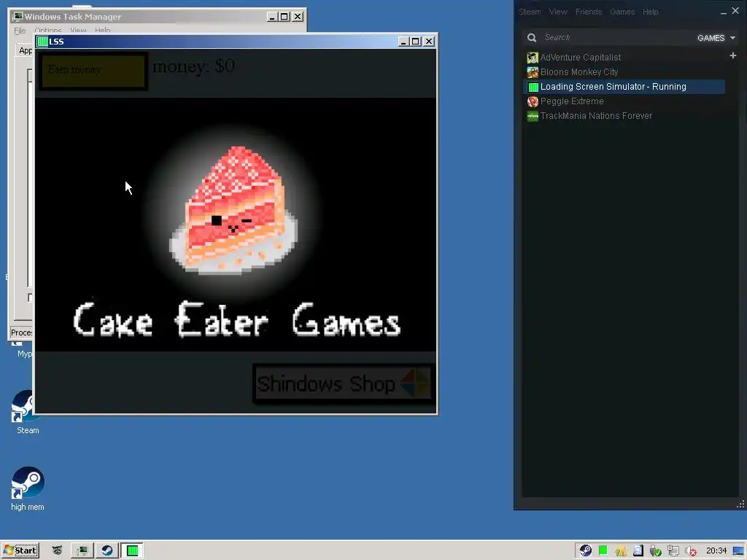Select Loading Screen Simulator - Running entry
747x560 pixels.
click(624, 87)
